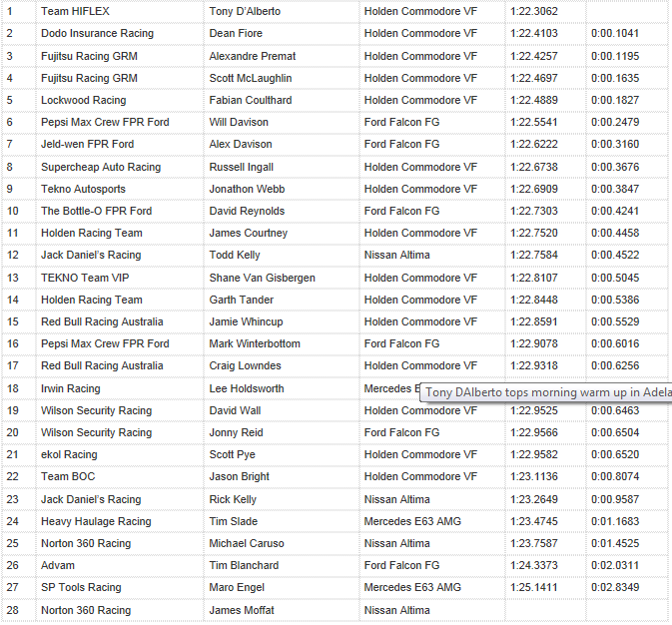Select the lap time 1:25.1411
The height and width of the screenshot is (625, 672).
coord(533,588)
